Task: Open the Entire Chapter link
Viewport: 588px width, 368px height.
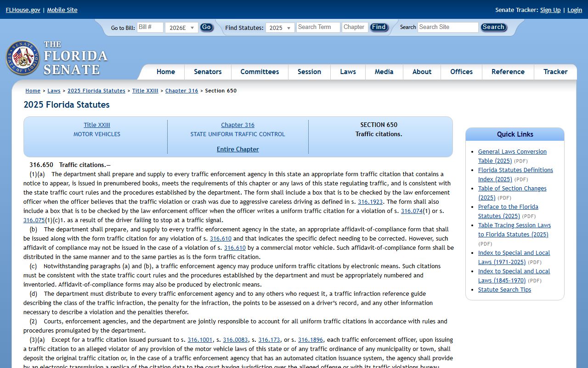Action: [x=238, y=149]
